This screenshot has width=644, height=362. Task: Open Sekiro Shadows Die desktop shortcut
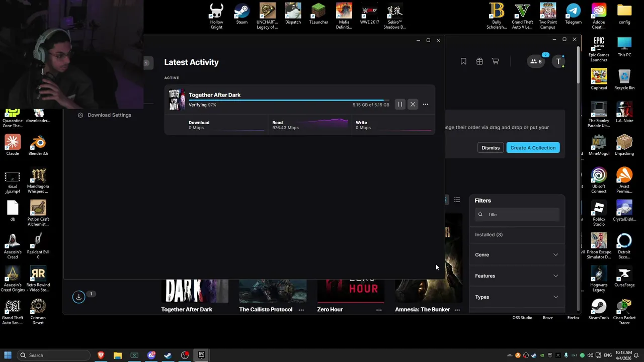395,16
